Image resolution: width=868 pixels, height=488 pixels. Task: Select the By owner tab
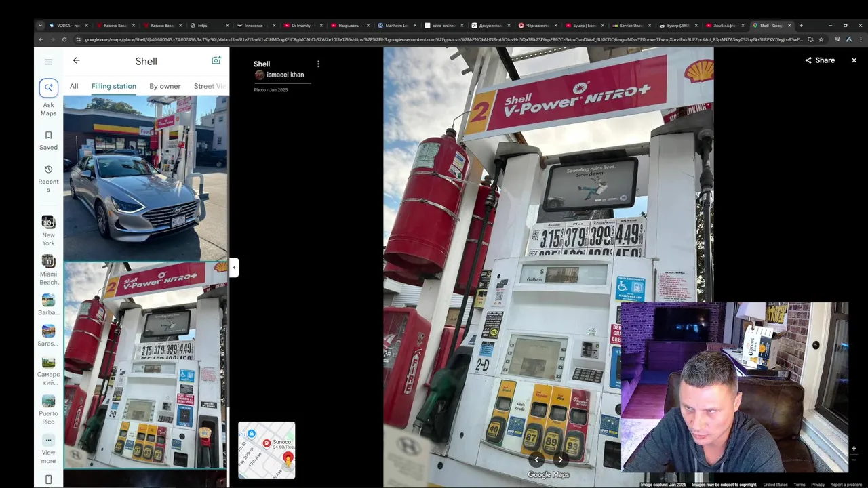click(165, 86)
